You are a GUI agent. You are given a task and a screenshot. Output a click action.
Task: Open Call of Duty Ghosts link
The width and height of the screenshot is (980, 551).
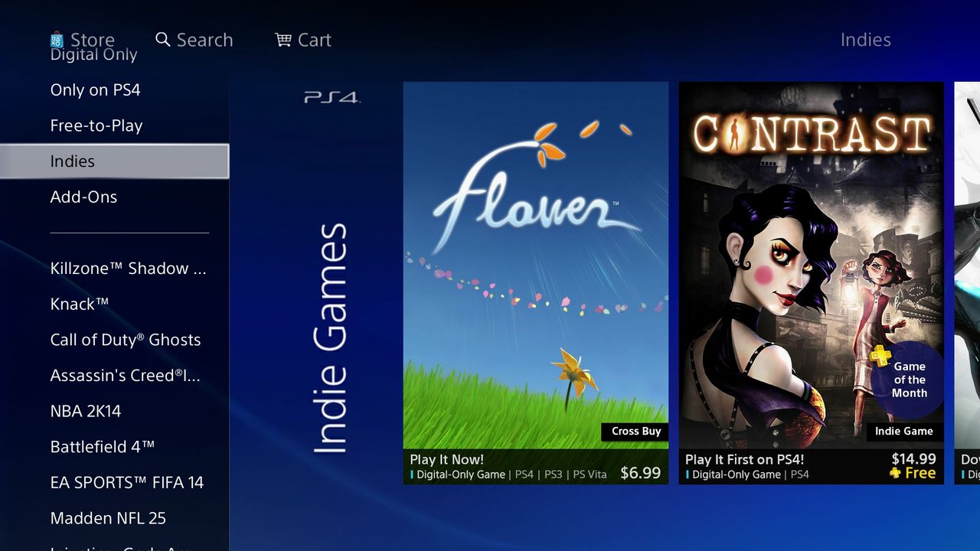point(126,340)
